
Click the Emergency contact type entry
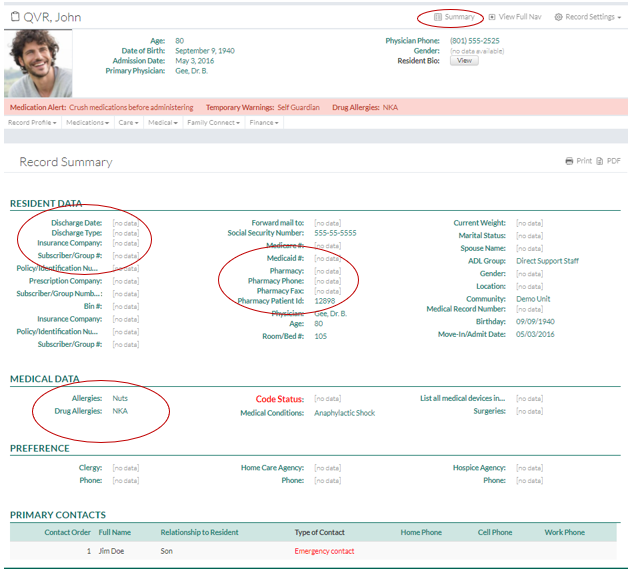tap(324, 551)
